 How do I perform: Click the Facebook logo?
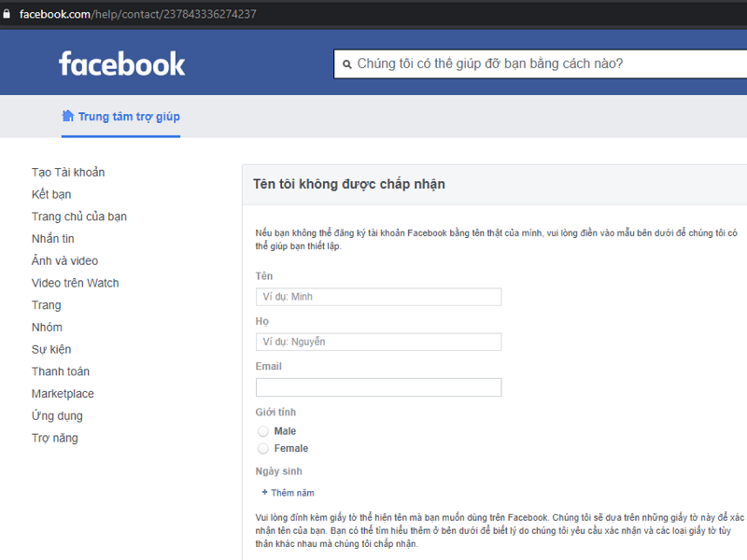pos(121,63)
